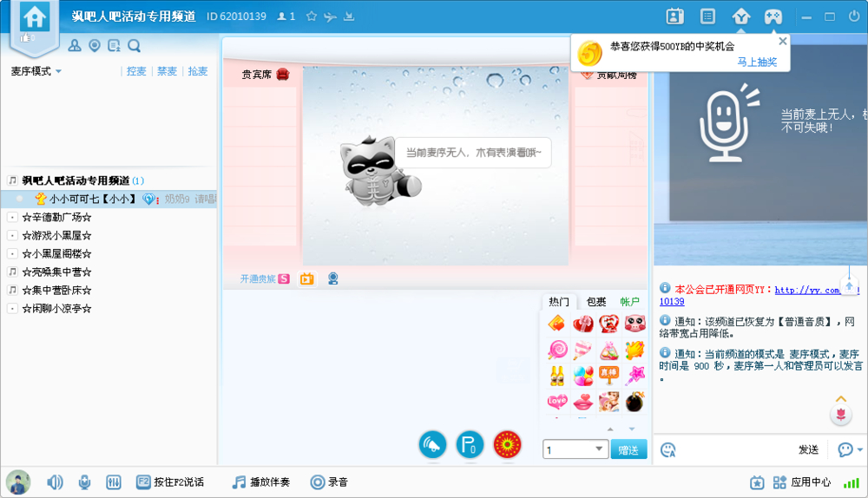868x498 pixels.
Task: Toggle hold F2 to talk mode
Action: click(170, 482)
